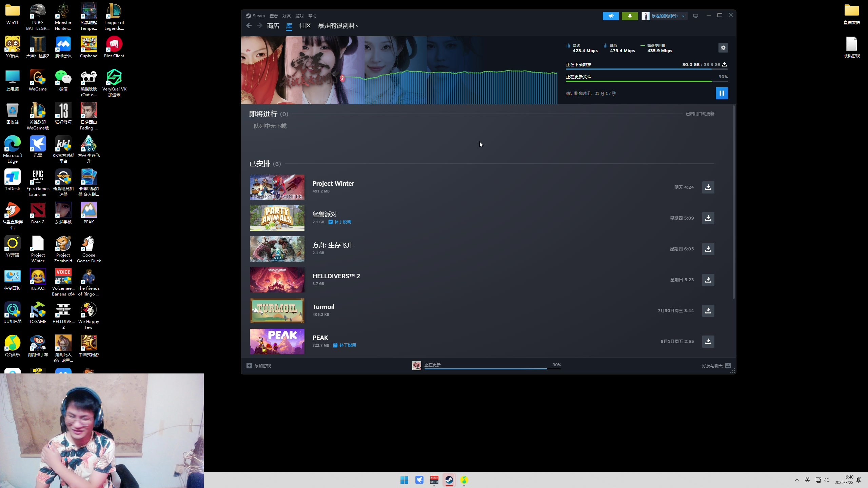868x488 pixels.
Task: Open 补丁说明 link for 猛兽派对
Action: pyautogui.click(x=340, y=222)
